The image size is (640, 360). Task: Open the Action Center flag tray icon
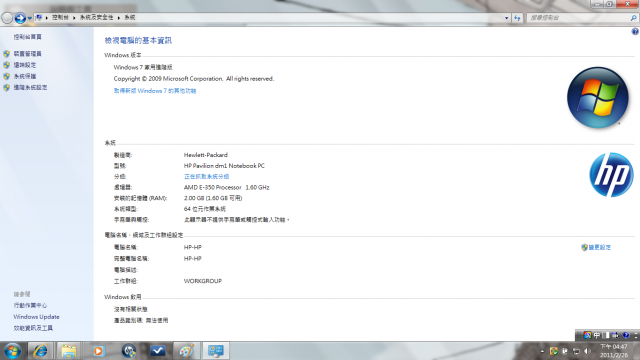coord(565,351)
